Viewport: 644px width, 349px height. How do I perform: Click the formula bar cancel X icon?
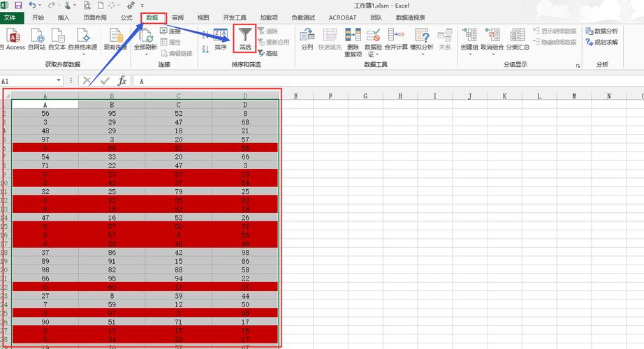(x=87, y=81)
